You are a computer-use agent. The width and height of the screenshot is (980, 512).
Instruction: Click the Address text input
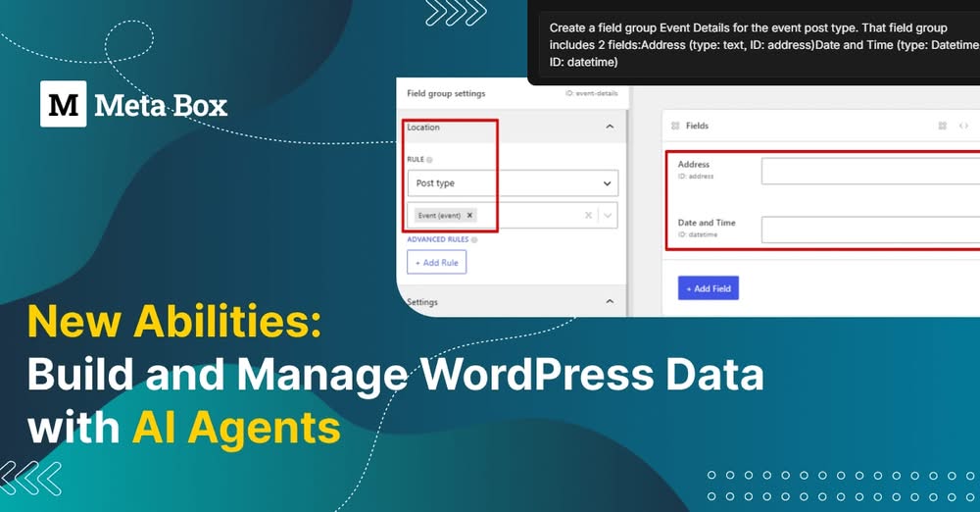click(870, 171)
